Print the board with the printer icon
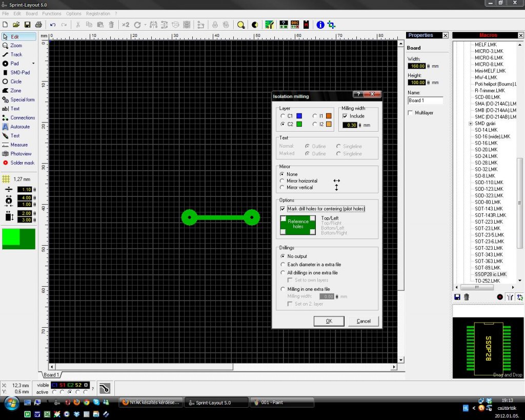The height and width of the screenshot is (420, 525). click(x=38, y=25)
